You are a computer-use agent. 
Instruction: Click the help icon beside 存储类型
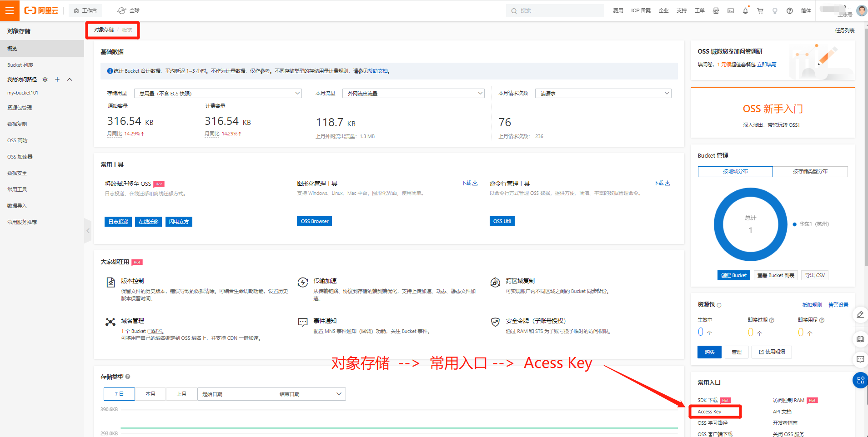pyautogui.click(x=128, y=377)
